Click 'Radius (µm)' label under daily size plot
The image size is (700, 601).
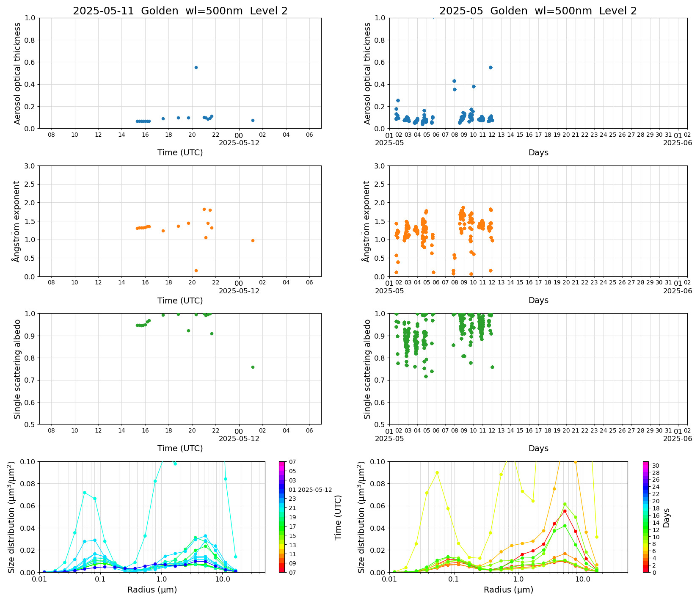coord(152,590)
